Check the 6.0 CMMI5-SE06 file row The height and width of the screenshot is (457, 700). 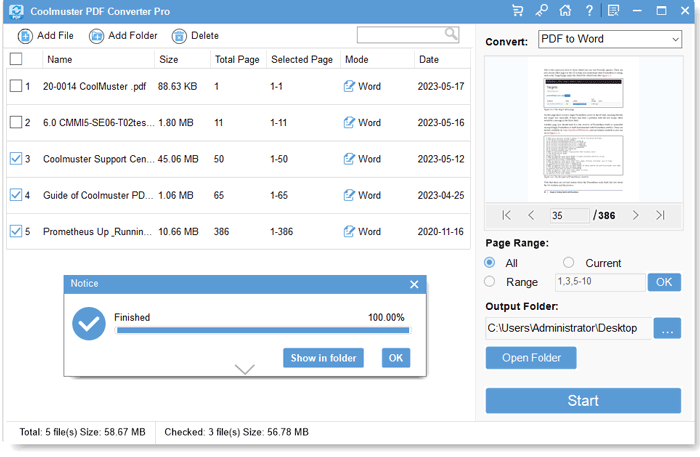pyautogui.click(x=16, y=122)
